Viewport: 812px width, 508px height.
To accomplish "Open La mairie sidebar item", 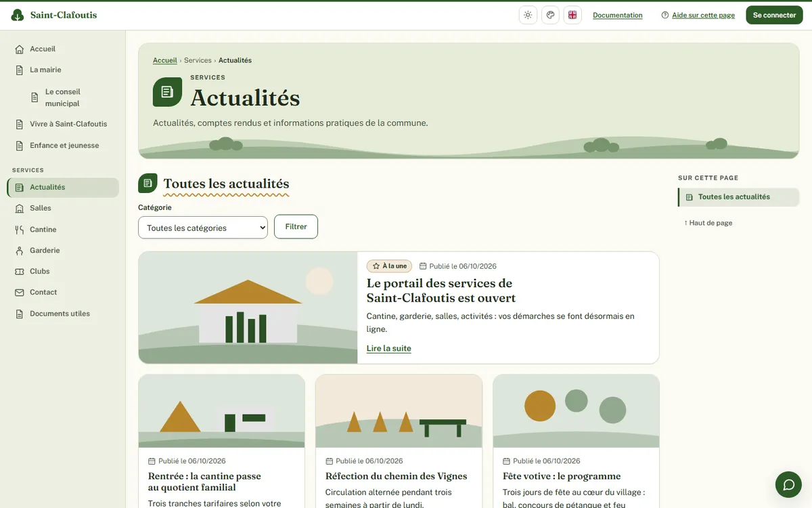I will pos(63,70).
